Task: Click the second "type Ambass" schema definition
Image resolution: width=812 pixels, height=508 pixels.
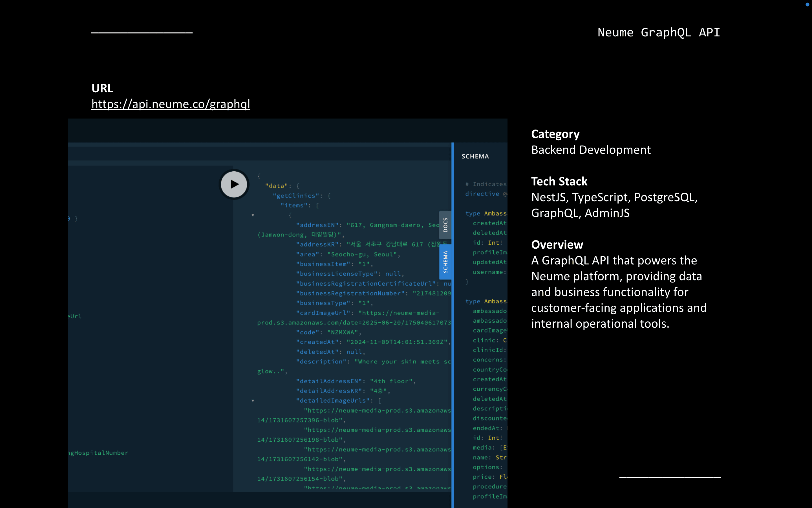Action: 486,301
